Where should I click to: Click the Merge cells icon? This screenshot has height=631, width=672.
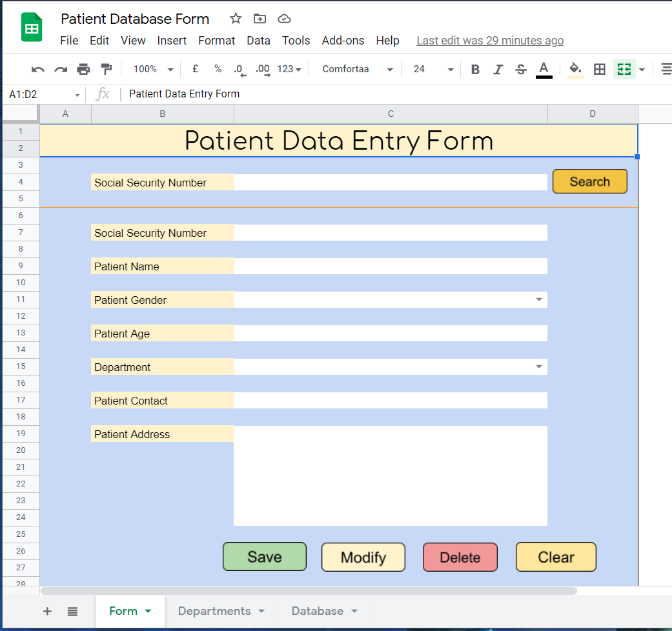point(624,68)
